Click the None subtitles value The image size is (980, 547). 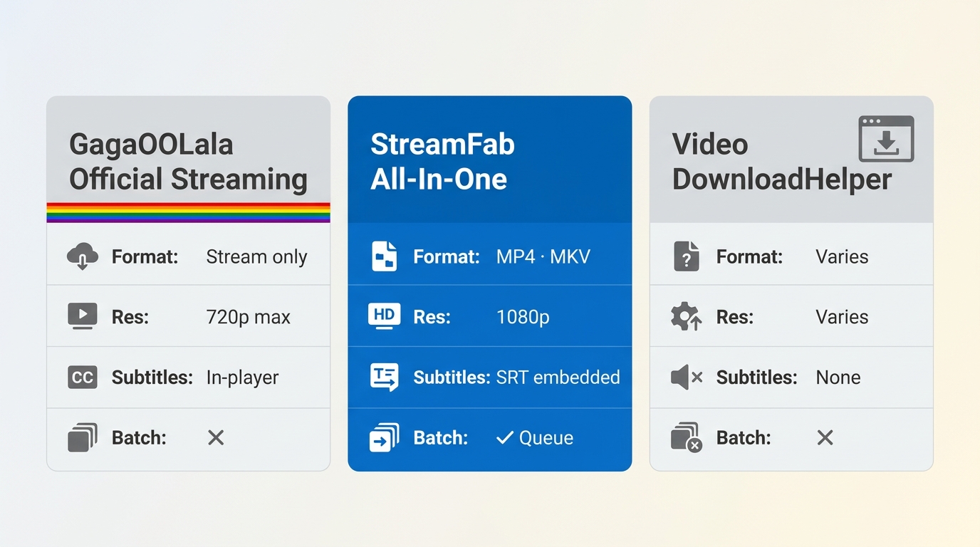click(838, 377)
